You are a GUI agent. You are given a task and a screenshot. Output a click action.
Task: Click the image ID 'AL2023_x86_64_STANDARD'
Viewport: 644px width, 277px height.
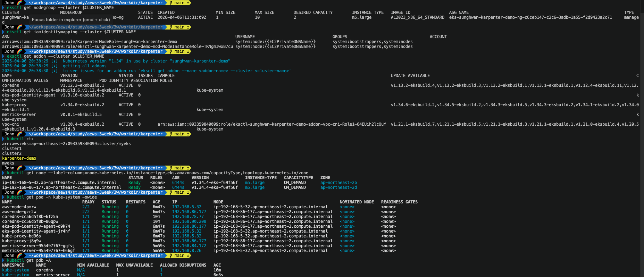point(418,17)
